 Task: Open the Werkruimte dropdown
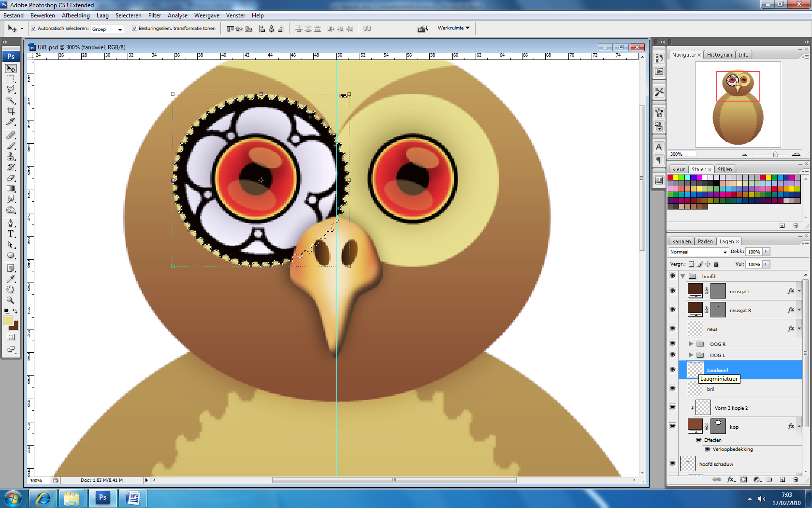454,28
